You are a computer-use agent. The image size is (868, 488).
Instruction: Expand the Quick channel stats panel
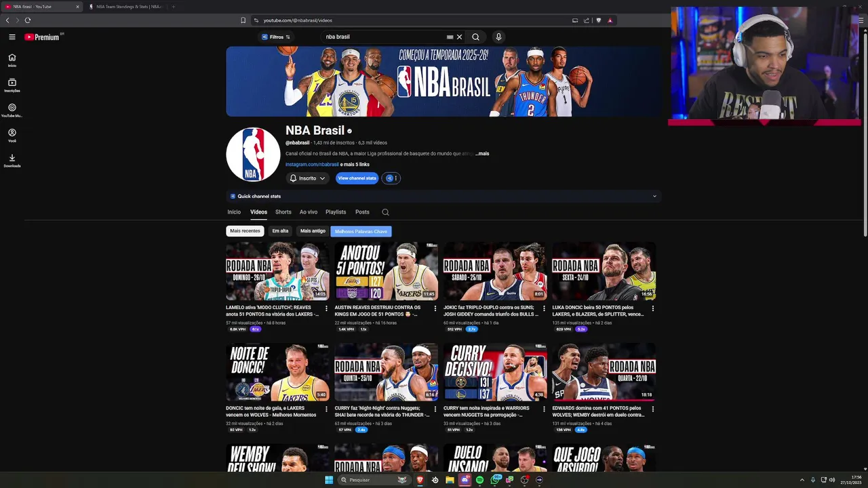pos(443,197)
